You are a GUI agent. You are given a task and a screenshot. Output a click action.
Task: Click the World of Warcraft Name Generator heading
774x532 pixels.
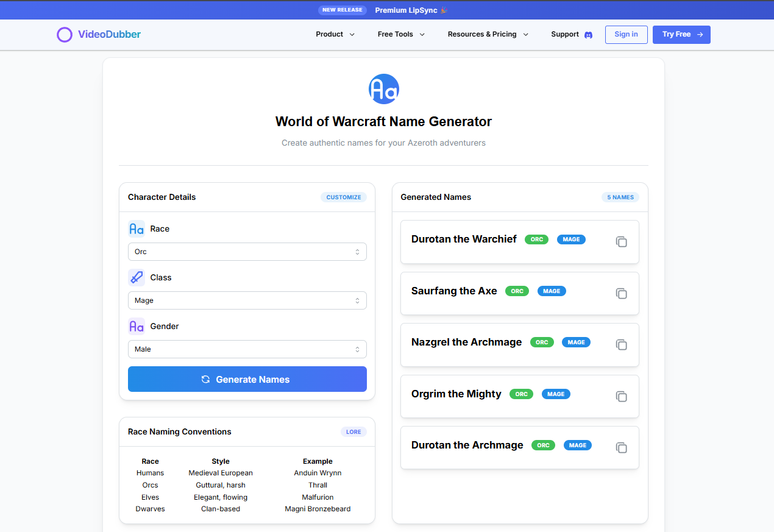coord(383,121)
